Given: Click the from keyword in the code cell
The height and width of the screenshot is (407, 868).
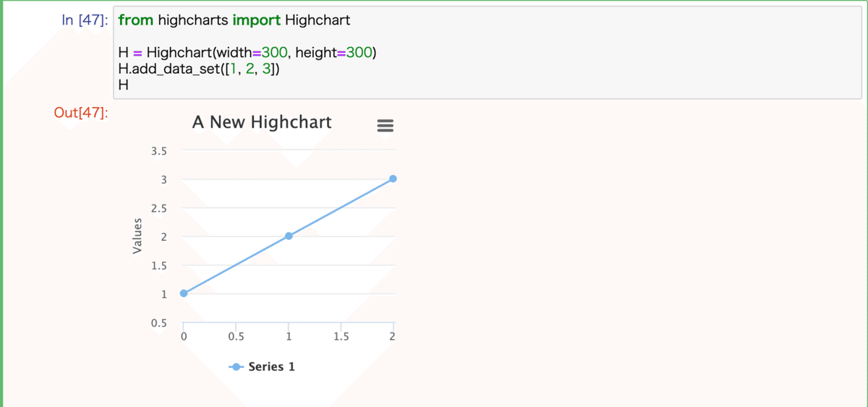Looking at the screenshot, I should (135, 20).
